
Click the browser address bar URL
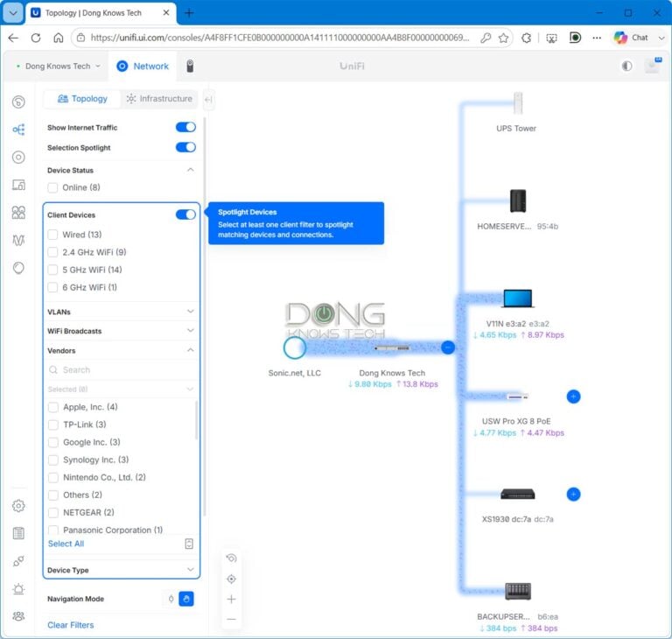tap(279, 38)
